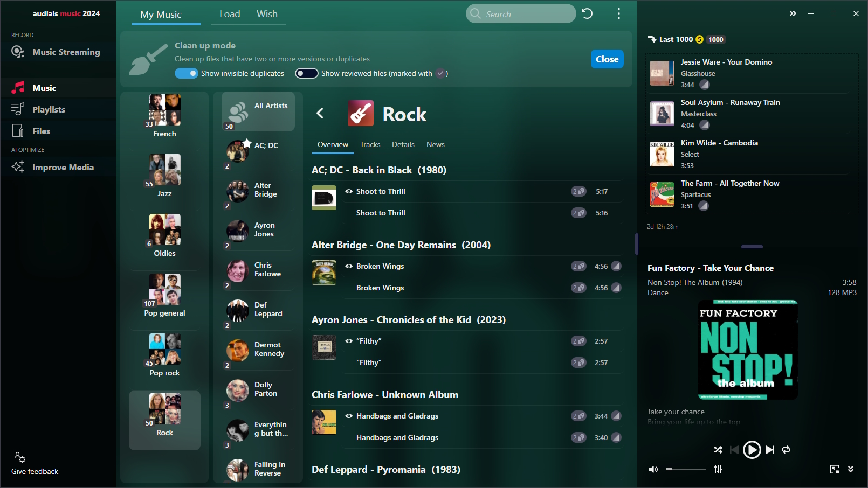The image size is (868, 488).
Task: Click the panel divider handle above Fun Factory
Action: coord(752,247)
